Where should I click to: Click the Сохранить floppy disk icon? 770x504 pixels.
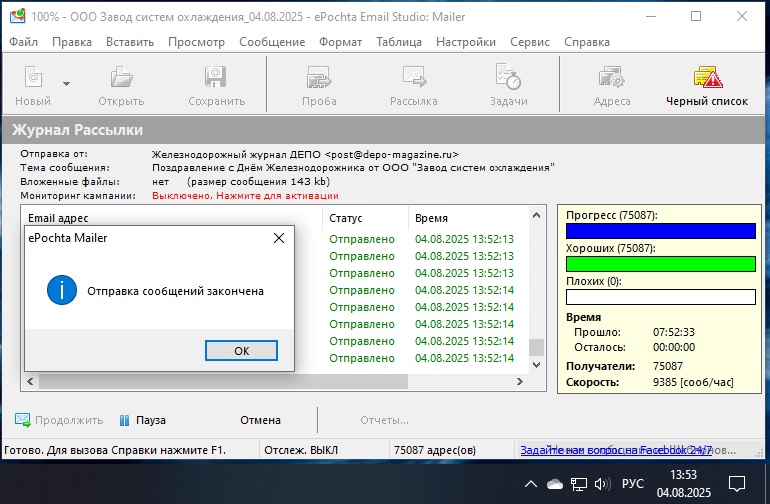[x=215, y=77]
